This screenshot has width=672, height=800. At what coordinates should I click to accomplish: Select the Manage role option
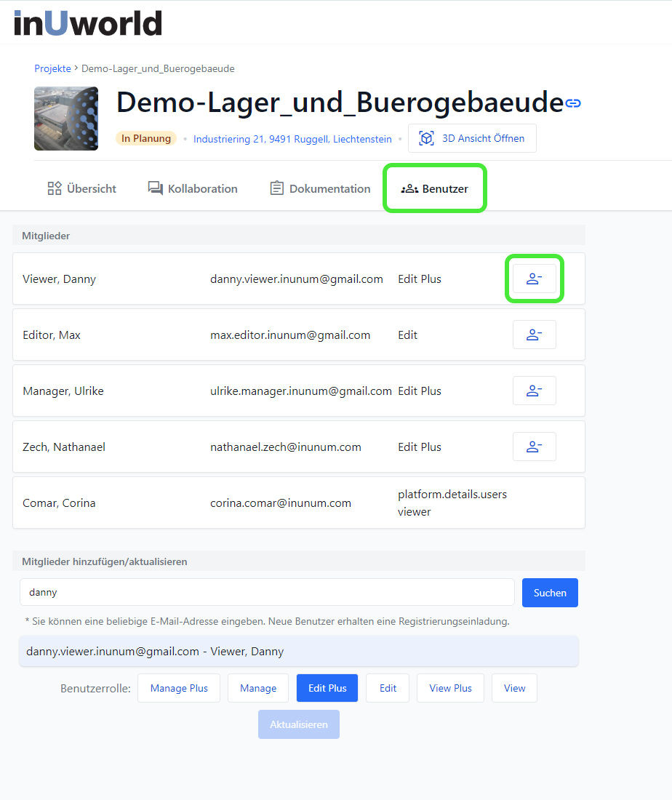tap(258, 688)
